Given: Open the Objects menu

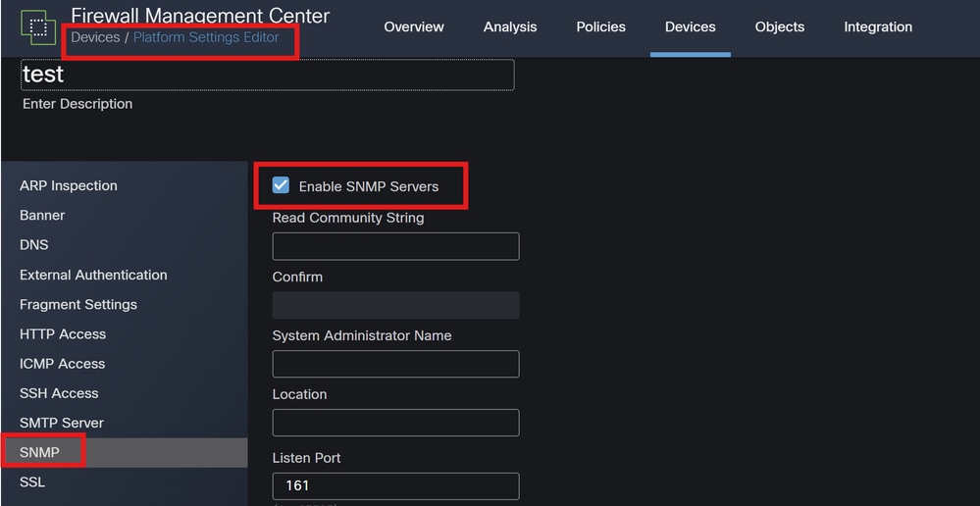Looking at the screenshot, I should pyautogui.click(x=779, y=26).
